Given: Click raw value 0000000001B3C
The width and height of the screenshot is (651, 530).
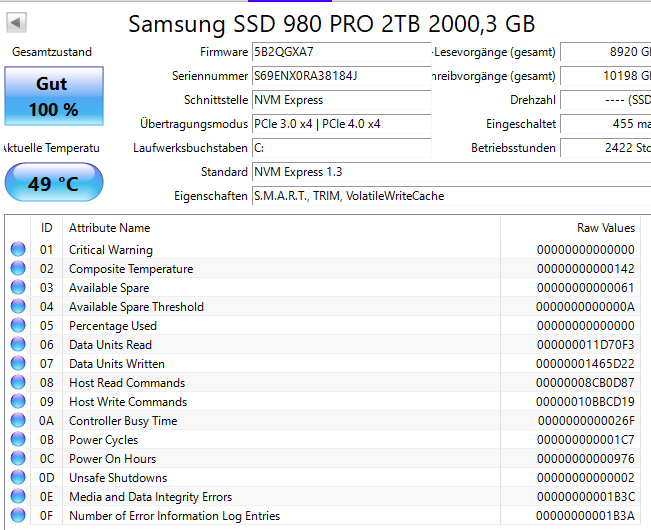Looking at the screenshot, I should tap(585, 497).
